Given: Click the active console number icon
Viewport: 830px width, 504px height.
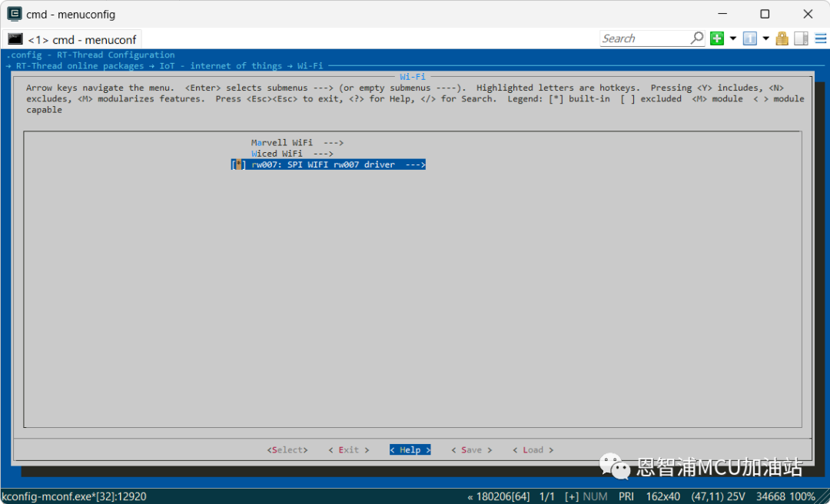Looking at the screenshot, I should coord(749,38).
